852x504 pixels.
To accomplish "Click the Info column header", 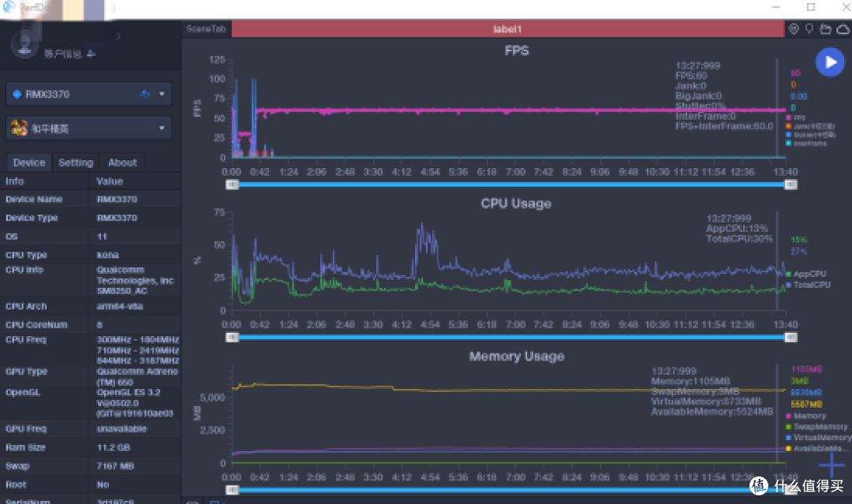I will 15,181.
